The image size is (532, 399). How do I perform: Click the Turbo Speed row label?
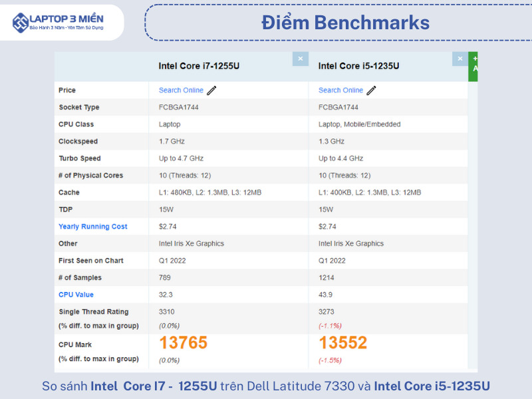(80, 159)
